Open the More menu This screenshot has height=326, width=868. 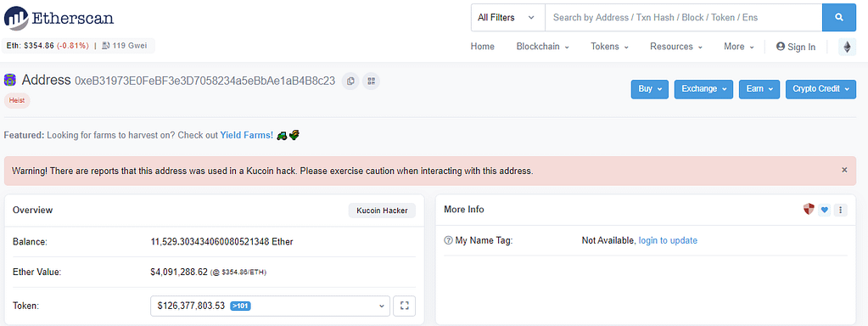point(739,47)
